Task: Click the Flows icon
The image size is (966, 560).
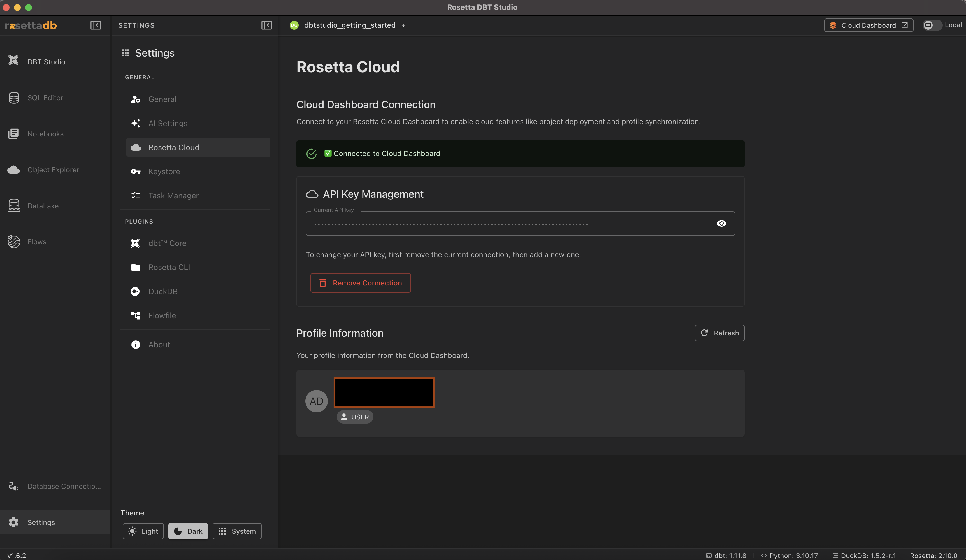Action: coord(14,241)
